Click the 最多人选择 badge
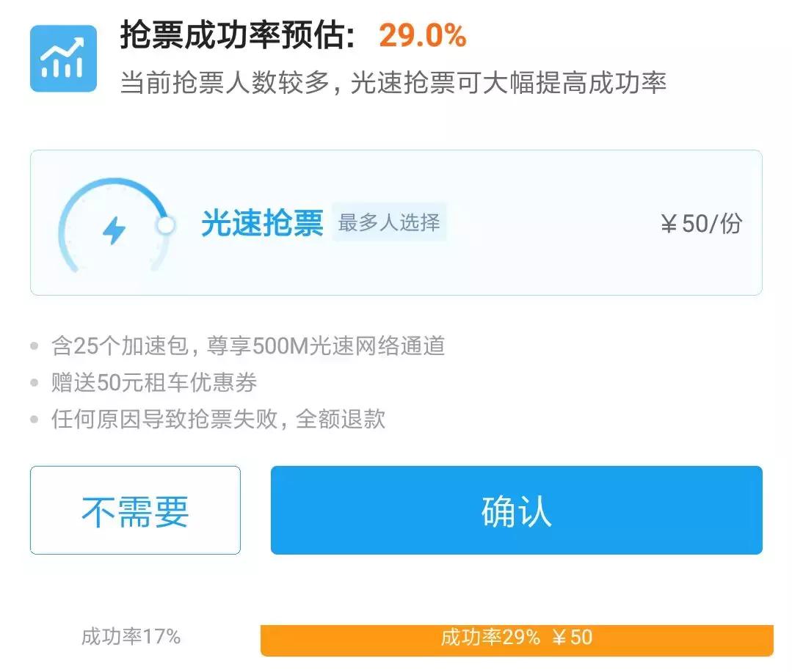Image resolution: width=792 pixels, height=672 pixels. point(390,224)
